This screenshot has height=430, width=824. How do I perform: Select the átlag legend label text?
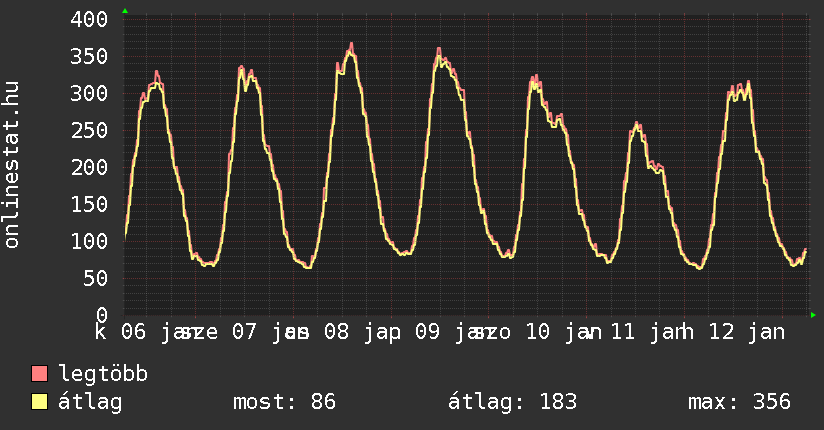pos(91,403)
